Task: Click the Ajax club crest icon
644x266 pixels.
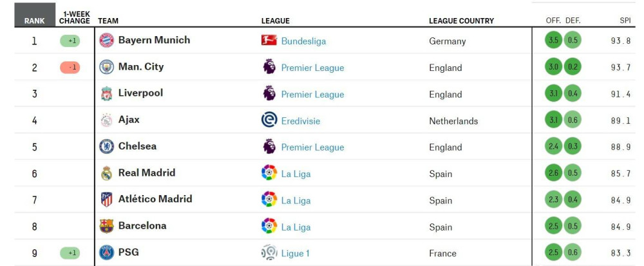Action: coord(106,120)
